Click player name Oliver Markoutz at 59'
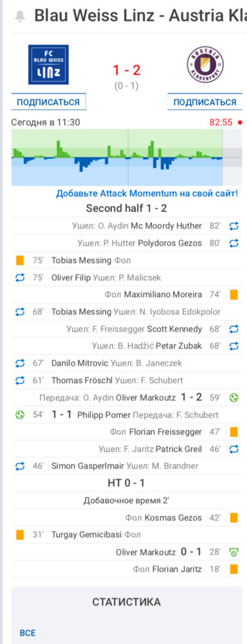Viewport: 247px width, 644px height. pyautogui.click(x=145, y=397)
